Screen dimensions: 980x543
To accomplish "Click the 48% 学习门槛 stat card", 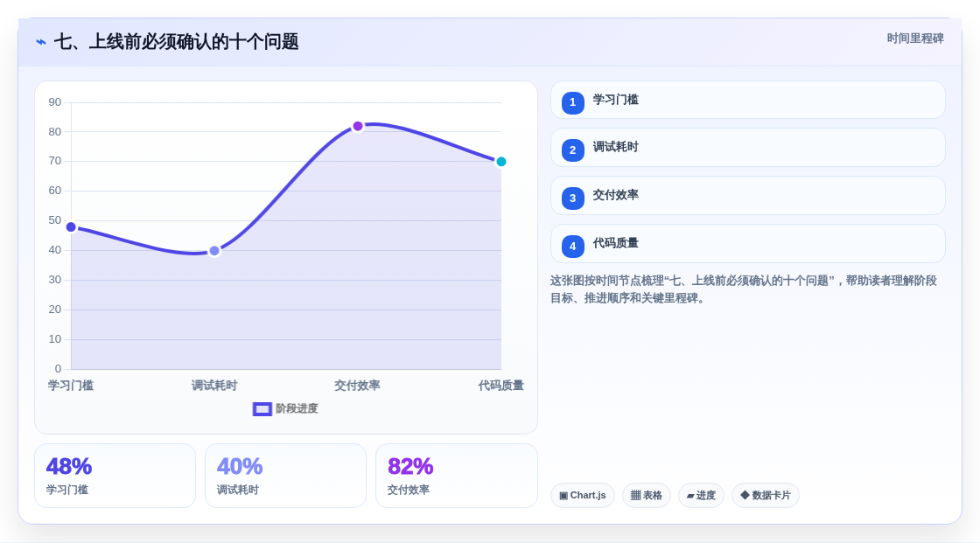I will click(x=115, y=476).
